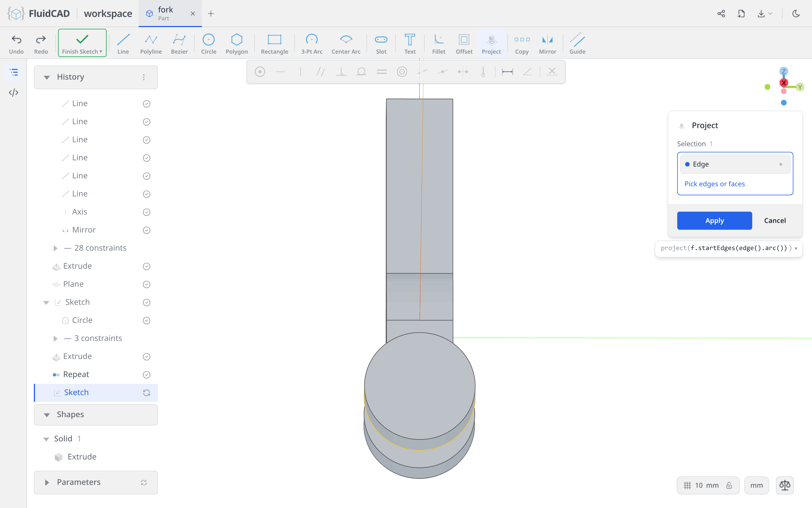The height and width of the screenshot is (508, 812).
Task: Select the Fillet tool
Action: pyautogui.click(x=438, y=43)
